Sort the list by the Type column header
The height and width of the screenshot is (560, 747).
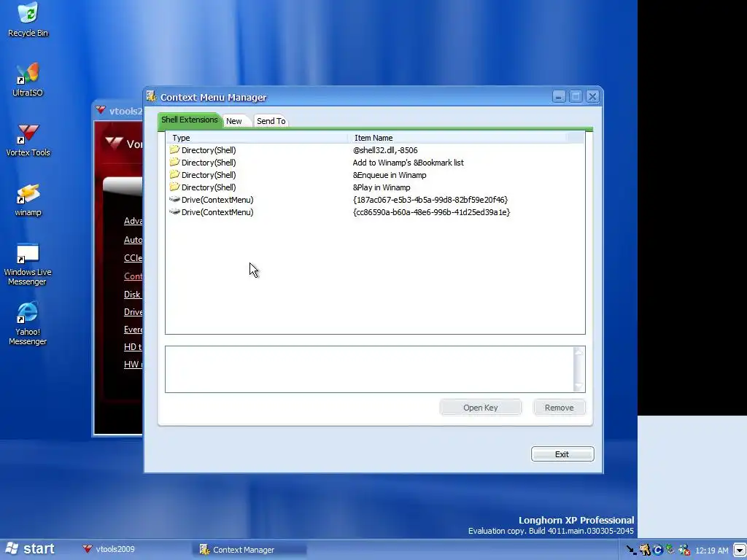pyautogui.click(x=258, y=138)
